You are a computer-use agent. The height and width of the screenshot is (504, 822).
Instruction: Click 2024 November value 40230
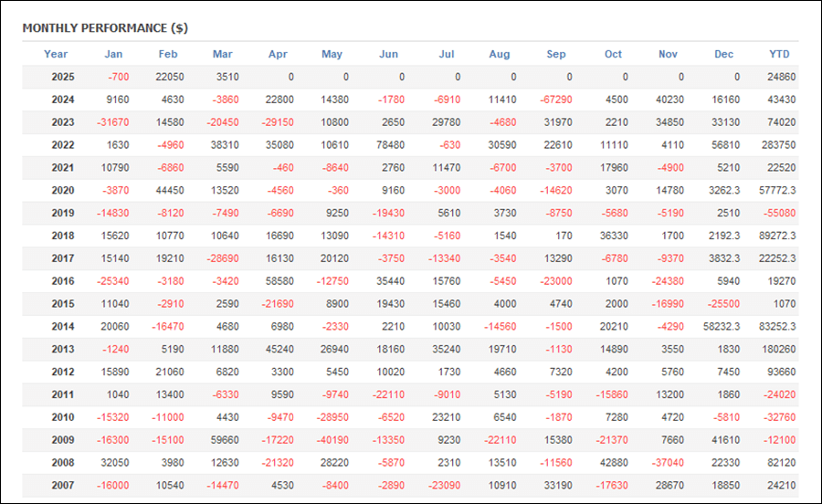669,100
